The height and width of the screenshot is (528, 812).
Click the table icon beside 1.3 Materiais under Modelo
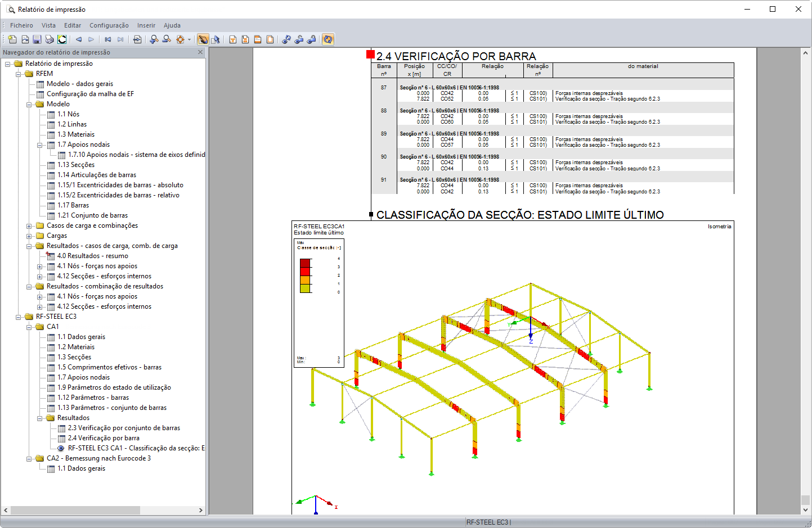[51, 134]
